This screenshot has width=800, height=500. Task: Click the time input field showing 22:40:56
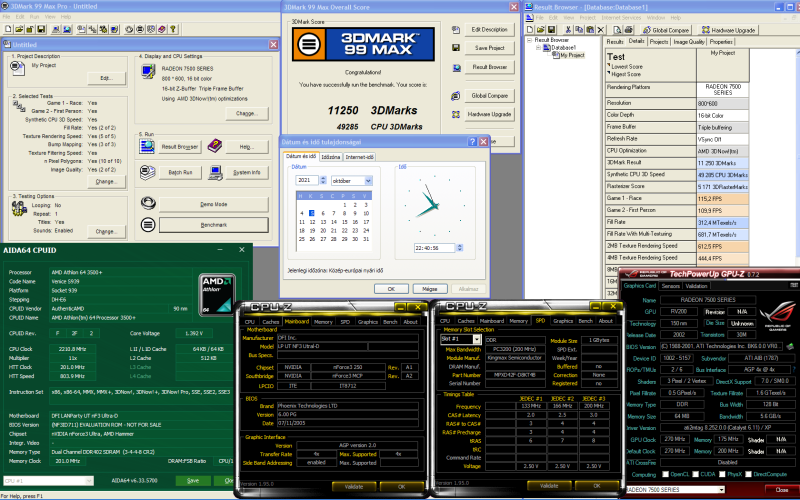[435, 248]
